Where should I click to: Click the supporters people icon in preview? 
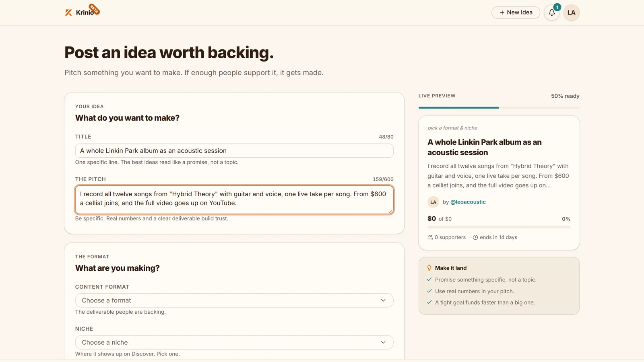[430, 237]
